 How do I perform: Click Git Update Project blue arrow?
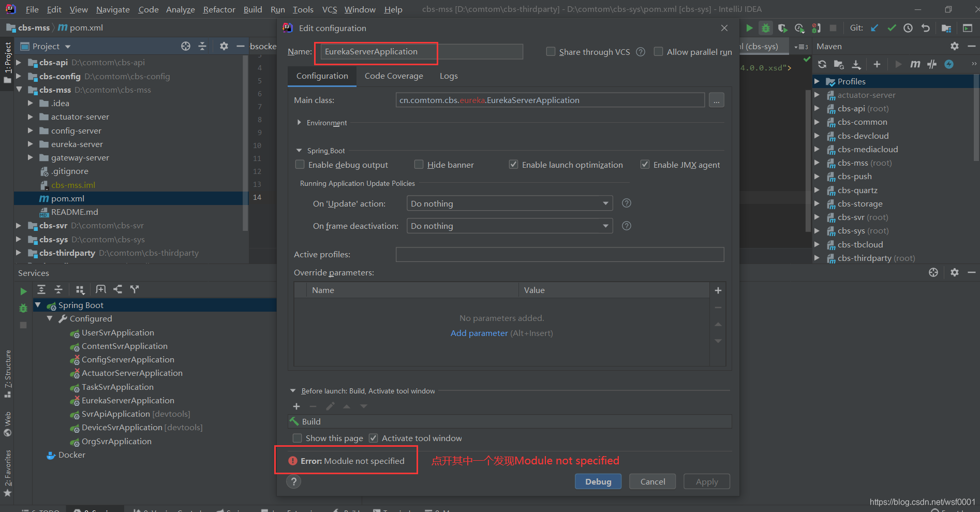coord(874,28)
